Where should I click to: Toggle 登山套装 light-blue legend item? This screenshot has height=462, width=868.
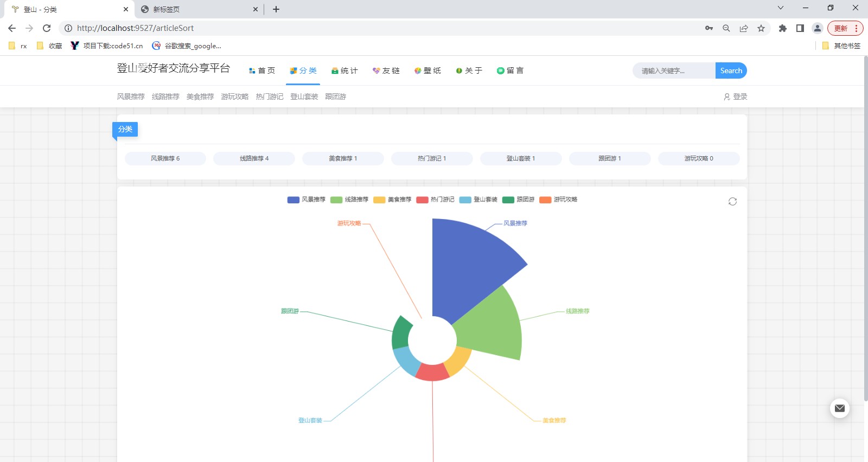[478, 200]
